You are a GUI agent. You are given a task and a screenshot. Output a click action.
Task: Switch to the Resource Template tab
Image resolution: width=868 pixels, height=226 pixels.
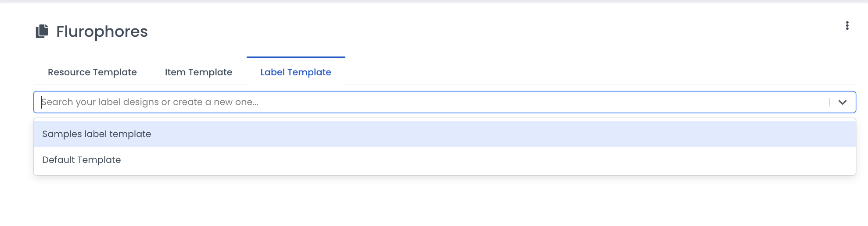92,72
